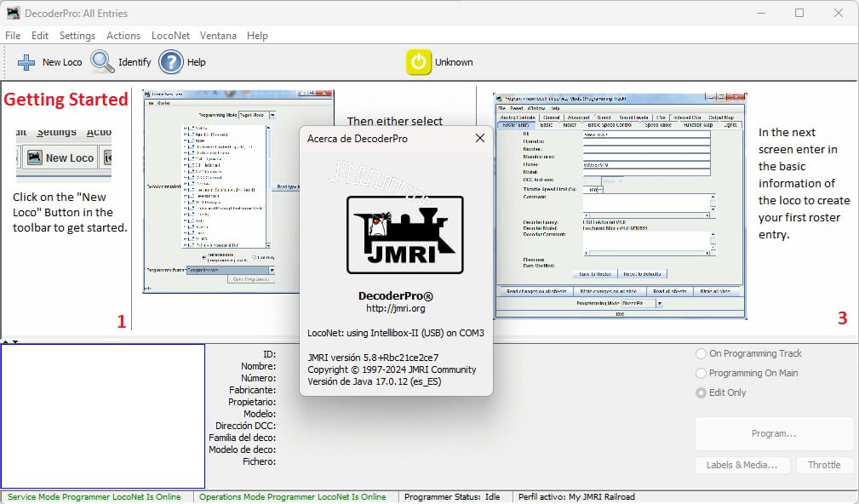Click the yellow power status icon
The width and height of the screenshot is (859, 504).
(419, 62)
